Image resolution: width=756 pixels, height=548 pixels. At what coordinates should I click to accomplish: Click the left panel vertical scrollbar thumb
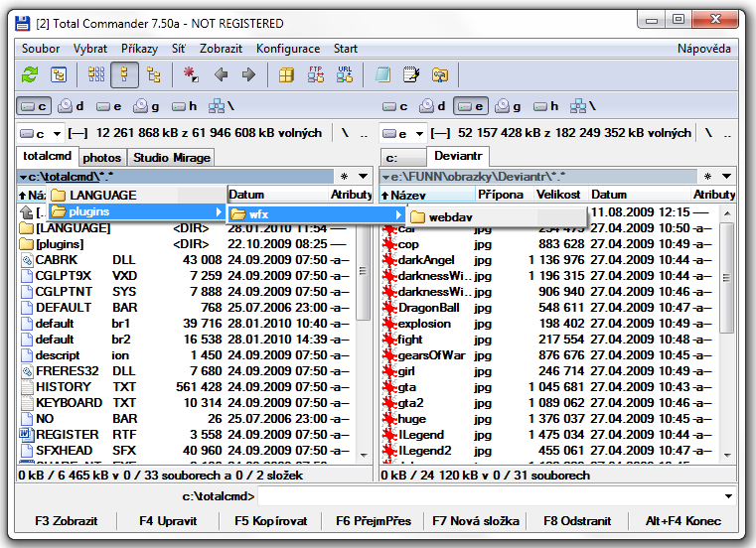pos(363,271)
